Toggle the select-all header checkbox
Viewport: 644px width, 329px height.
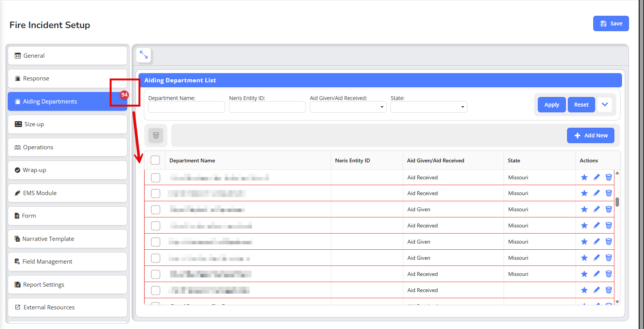click(155, 160)
